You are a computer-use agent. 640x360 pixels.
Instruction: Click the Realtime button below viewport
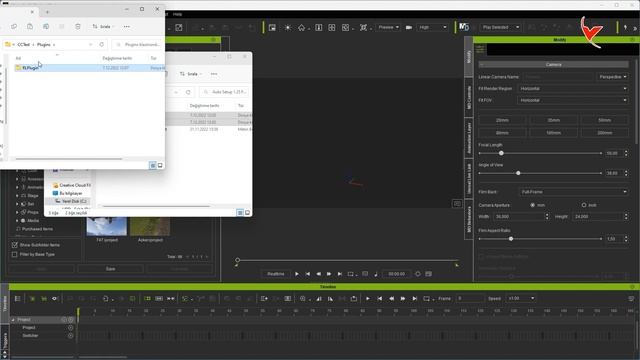pyautogui.click(x=276, y=274)
